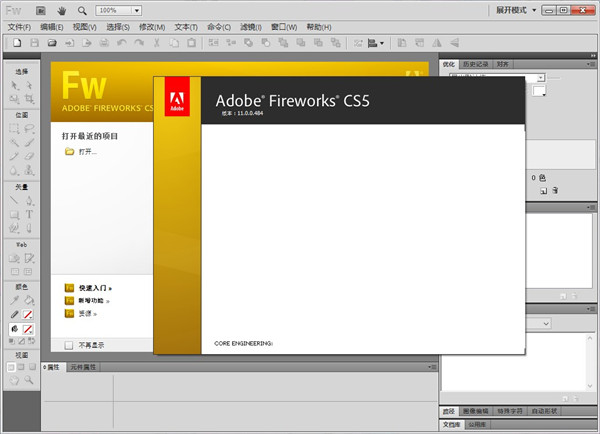
Task: Click the New document icon in toolbar
Action: pos(17,43)
